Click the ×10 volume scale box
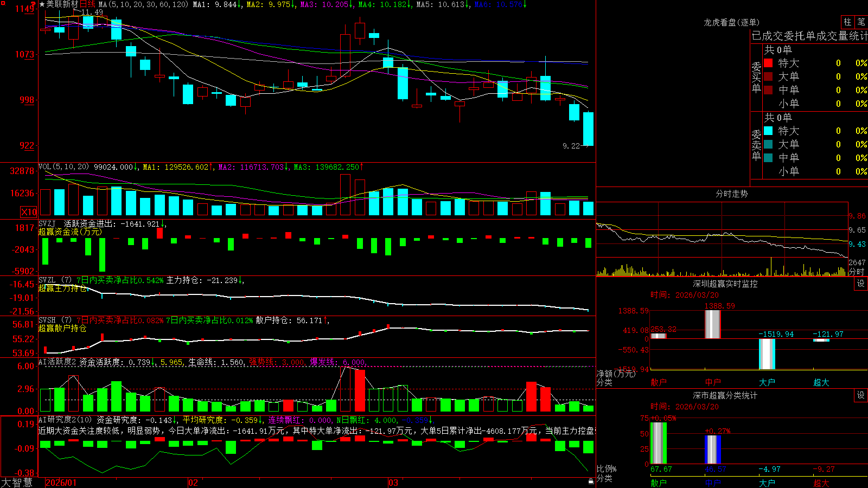868x488 pixels. (x=29, y=212)
